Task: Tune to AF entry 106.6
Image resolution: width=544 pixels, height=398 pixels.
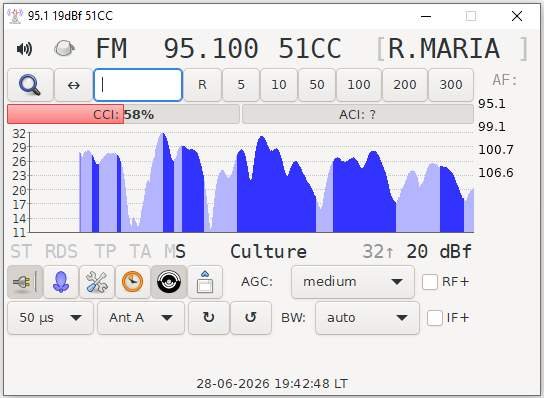Action: 496,173
